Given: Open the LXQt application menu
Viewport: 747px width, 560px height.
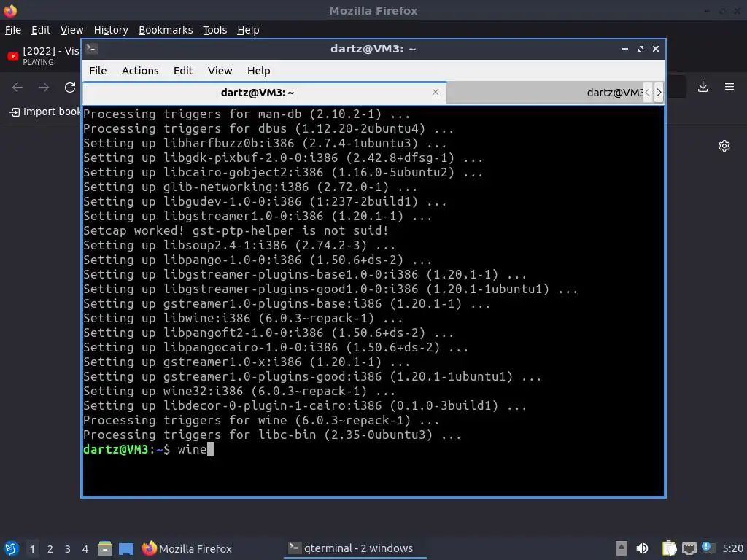Looking at the screenshot, I should click(11, 548).
